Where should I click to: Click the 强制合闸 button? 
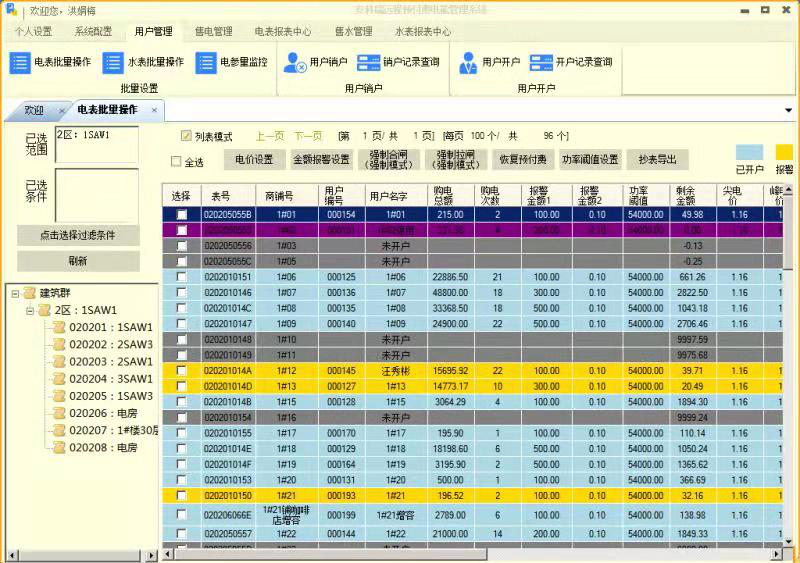[388, 160]
